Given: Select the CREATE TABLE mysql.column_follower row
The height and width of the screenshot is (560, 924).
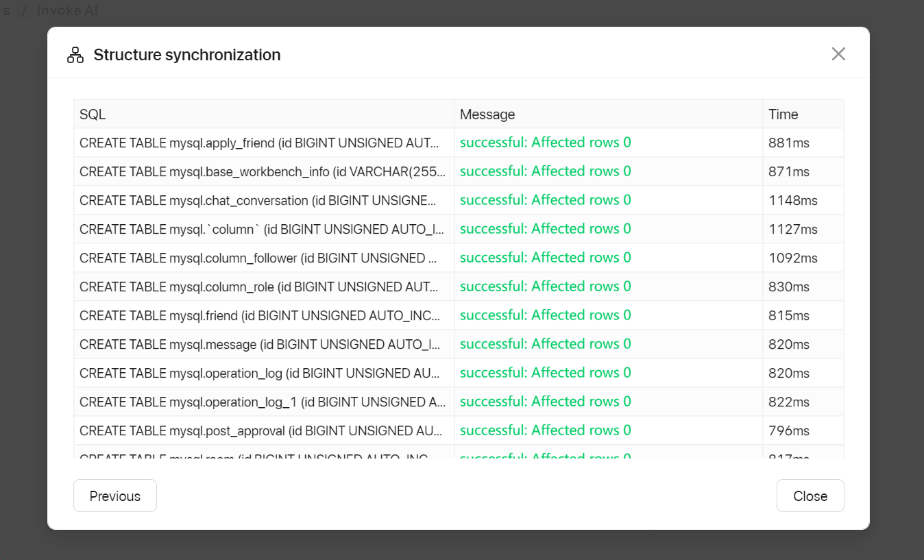Looking at the screenshot, I should [x=459, y=258].
